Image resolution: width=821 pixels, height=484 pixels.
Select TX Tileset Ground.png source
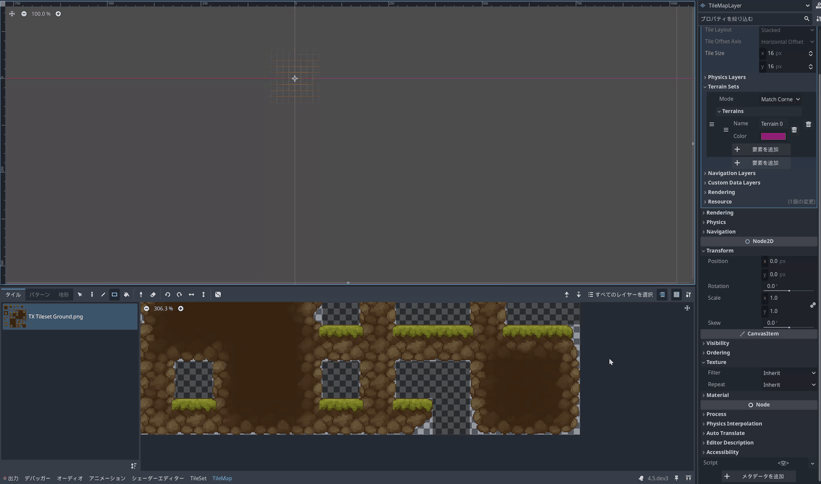[x=70, y=316]
